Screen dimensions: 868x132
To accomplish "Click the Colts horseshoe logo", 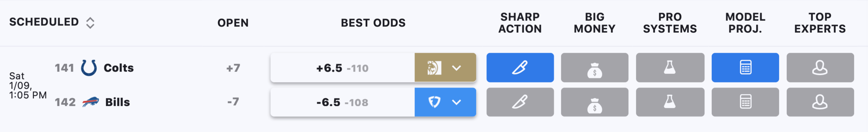I will pyautogui.click(x=89, y=68).
